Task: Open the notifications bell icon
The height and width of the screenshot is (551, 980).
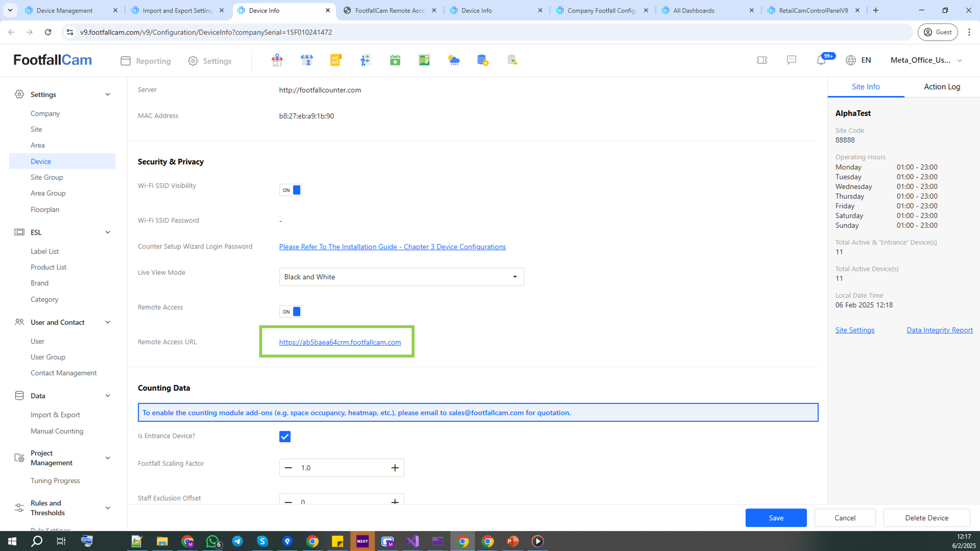Action: [821, 60]
